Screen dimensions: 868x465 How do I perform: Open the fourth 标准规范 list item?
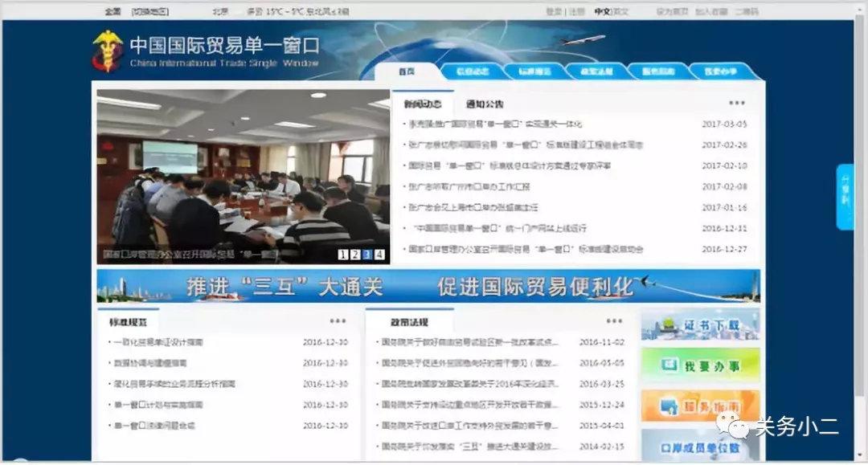(x=158, y=405)
